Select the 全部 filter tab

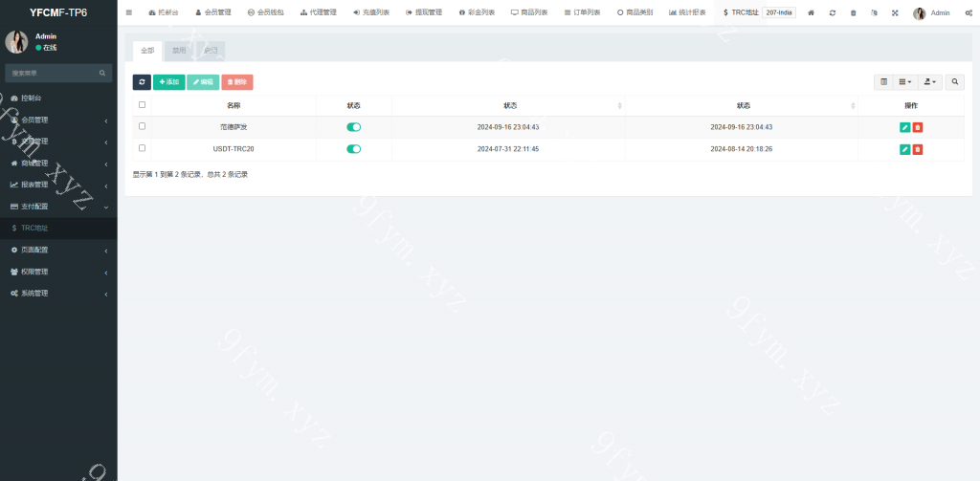pyautogui.click(x=147, y=52)
